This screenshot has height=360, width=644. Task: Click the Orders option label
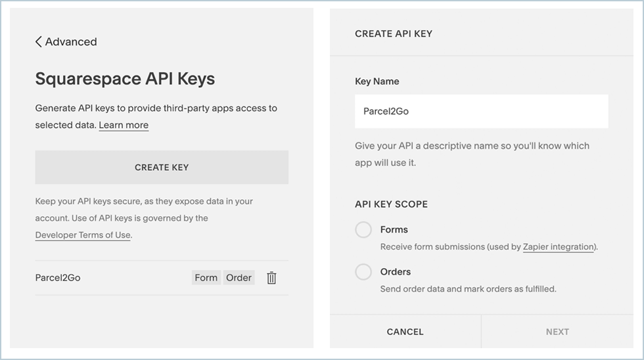tap(396, 272)
